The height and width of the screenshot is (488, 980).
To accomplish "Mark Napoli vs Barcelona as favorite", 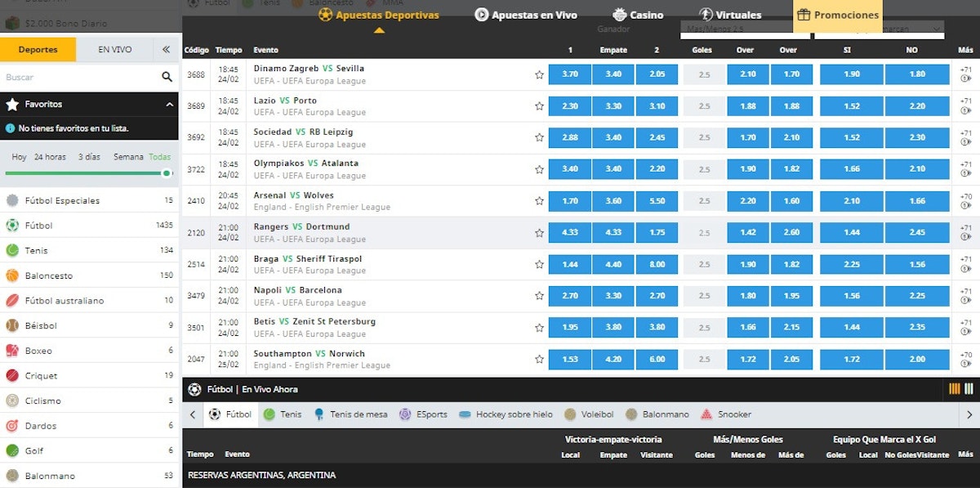I will (x=539, y=296).
